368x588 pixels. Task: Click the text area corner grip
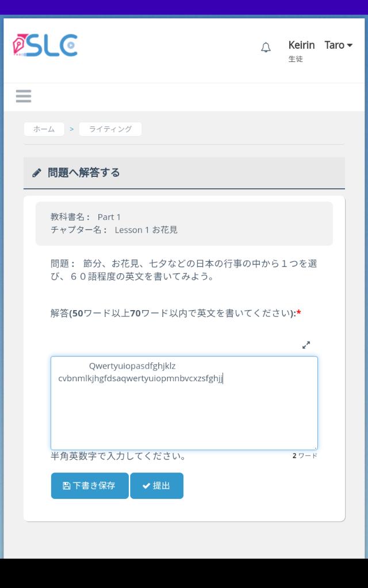(x=316, y=447)
